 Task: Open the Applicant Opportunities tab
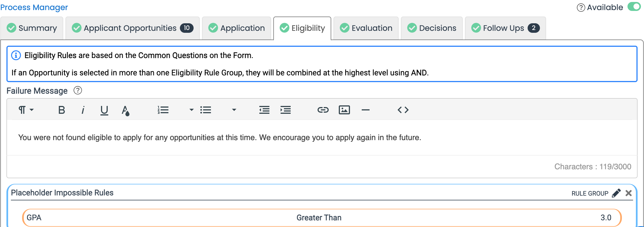coord(133,28)
